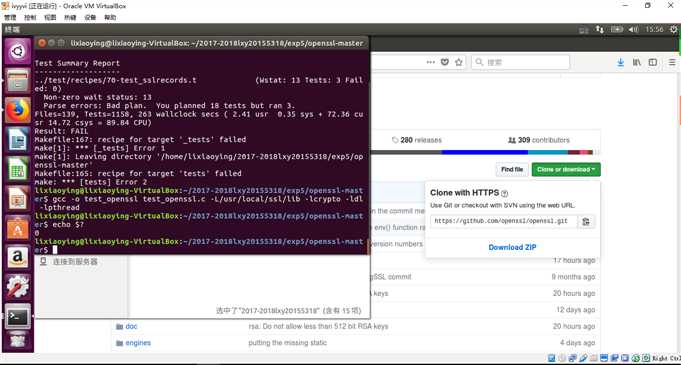Expand the Clone or download dropdown

pos(566,169)
